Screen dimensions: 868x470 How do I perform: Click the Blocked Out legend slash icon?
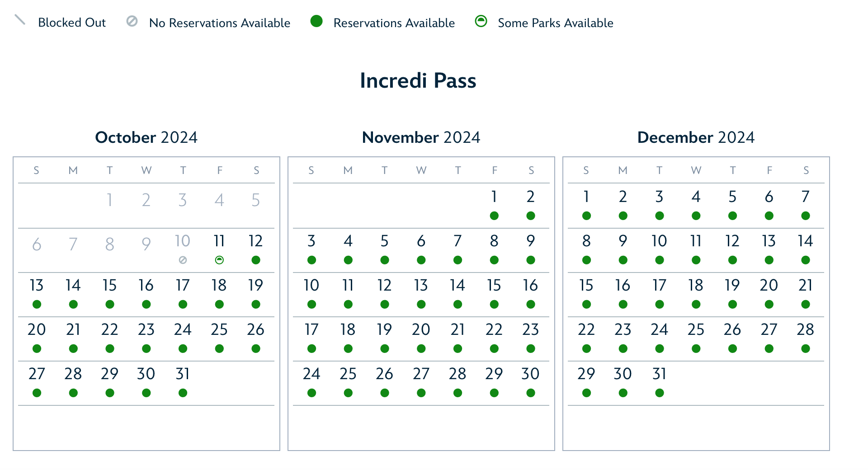point(20,20)
